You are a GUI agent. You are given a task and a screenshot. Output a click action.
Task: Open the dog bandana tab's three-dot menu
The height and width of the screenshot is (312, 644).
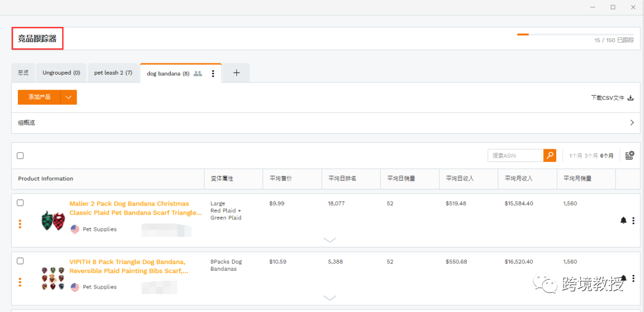[x=212, y=74]
